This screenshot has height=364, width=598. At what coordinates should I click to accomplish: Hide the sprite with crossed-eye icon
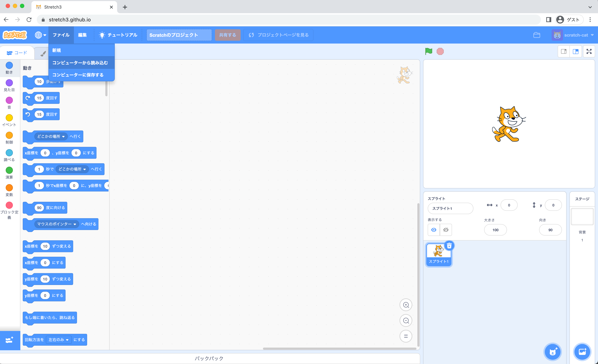[x=446, y=230]
